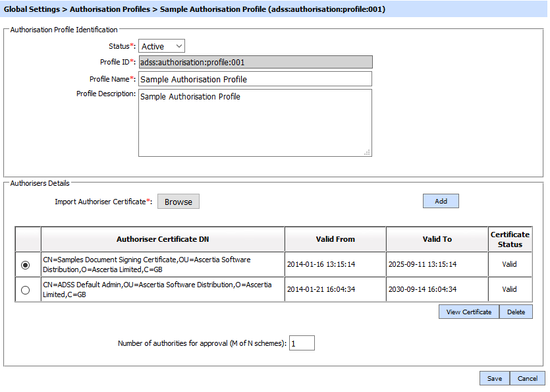Click the Valid To column header
Viewport: 550px width, 392px height.
pyautogui.click(x=437, y=239)
